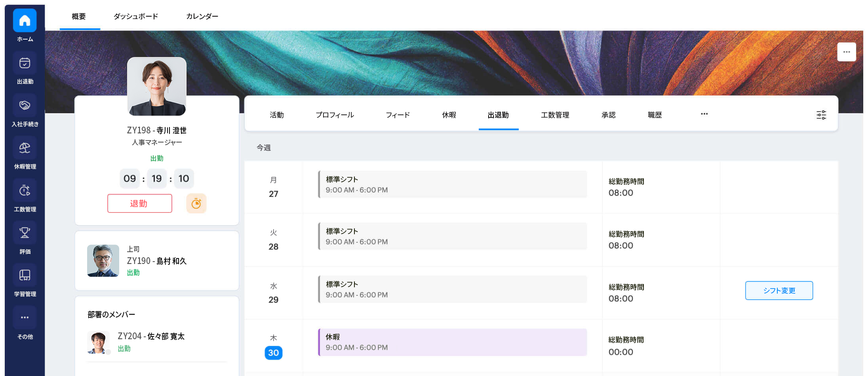Select member ZY204 佐々部 寛太

pos(152,336)
